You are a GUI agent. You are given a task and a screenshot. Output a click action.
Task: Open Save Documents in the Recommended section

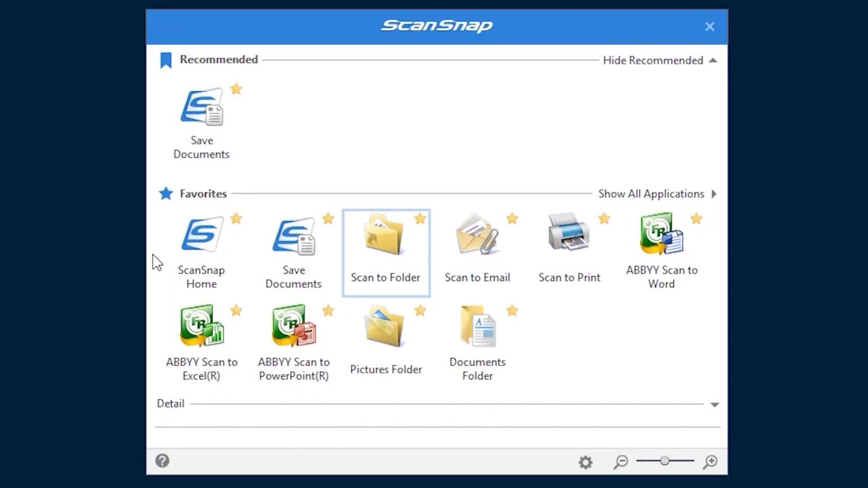tap(201, 123)
